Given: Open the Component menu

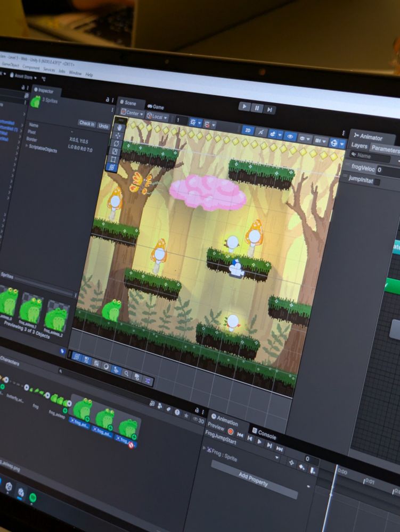Looking at the screenshot, I should click(x=31, y=67).
